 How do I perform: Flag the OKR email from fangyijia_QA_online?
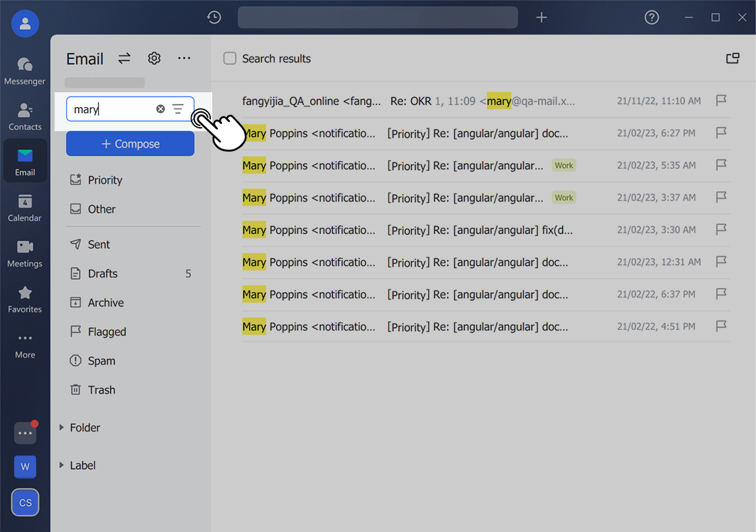click(721, 101)
